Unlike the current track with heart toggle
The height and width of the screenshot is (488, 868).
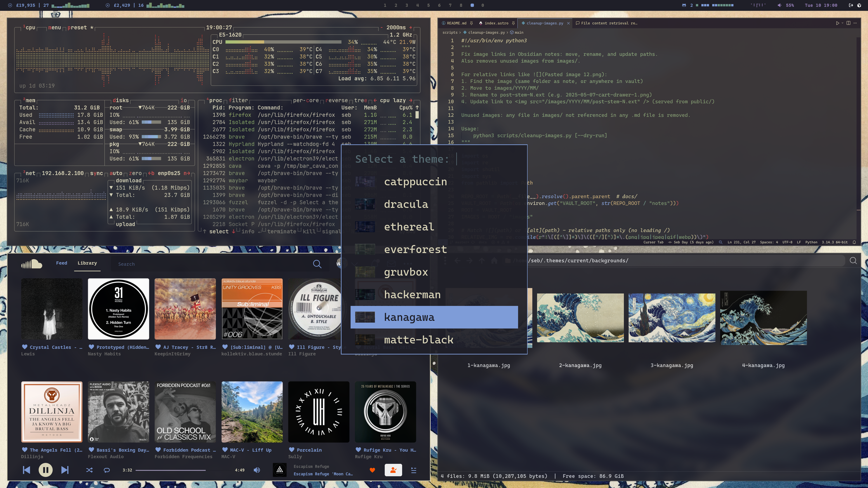[372, 470]
